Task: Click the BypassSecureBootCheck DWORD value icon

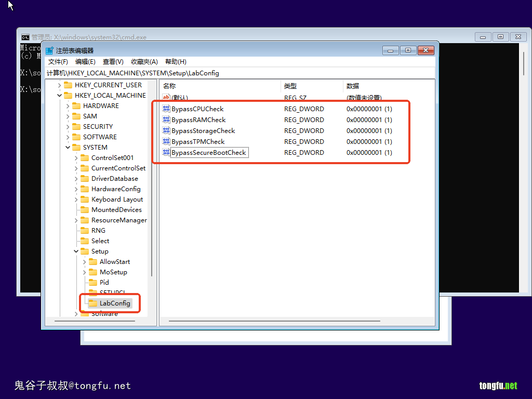Action: click(166, 153)
